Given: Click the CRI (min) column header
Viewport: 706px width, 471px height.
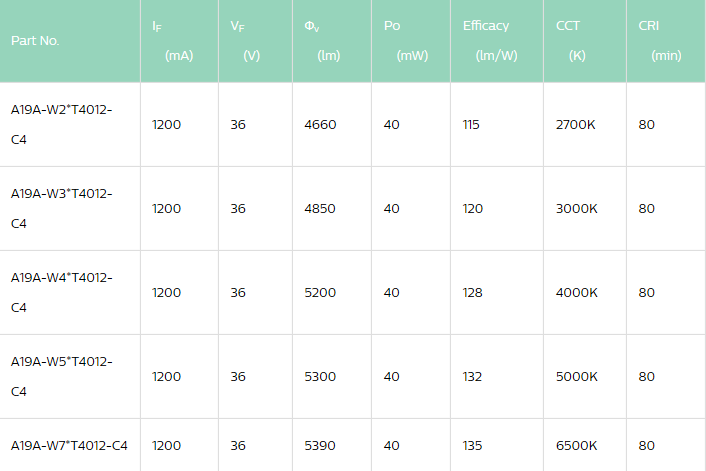Looking at the screenshot, I should click(660, 40).
